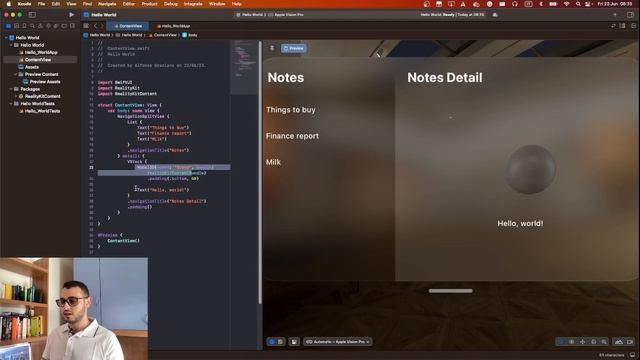The height and width of the screenshot is (360, 640).
Task: Collapse the Hello World group folder
Action: pos(11,45)
